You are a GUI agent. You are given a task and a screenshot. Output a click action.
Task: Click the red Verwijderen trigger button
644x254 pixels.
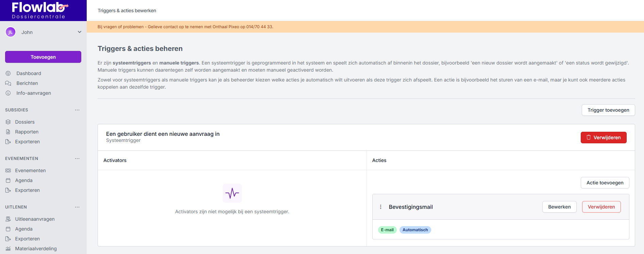click(x=603, y=138)
